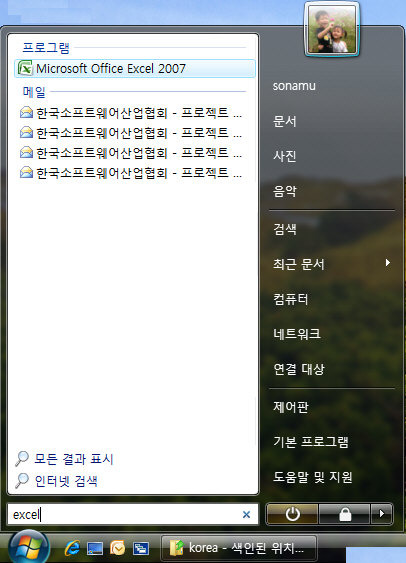Search the Internet (인터넷 검색)
Image resolution: width=406 pixels, height=563 pixels.
tap(66, 481)
